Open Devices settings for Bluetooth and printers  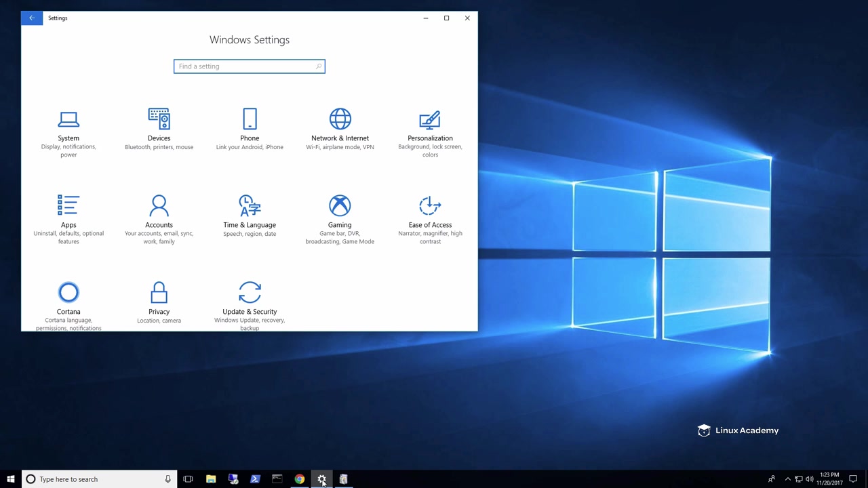tap(159, 129)
